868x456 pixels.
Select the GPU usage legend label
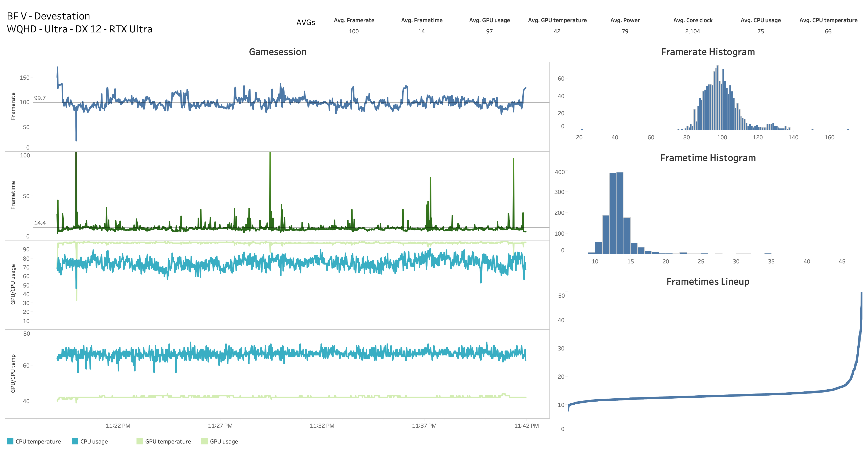pos(224,441)
